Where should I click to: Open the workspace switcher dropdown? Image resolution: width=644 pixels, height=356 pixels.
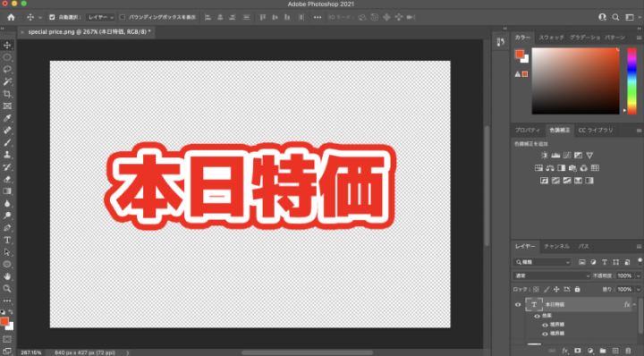coord(631,17)
